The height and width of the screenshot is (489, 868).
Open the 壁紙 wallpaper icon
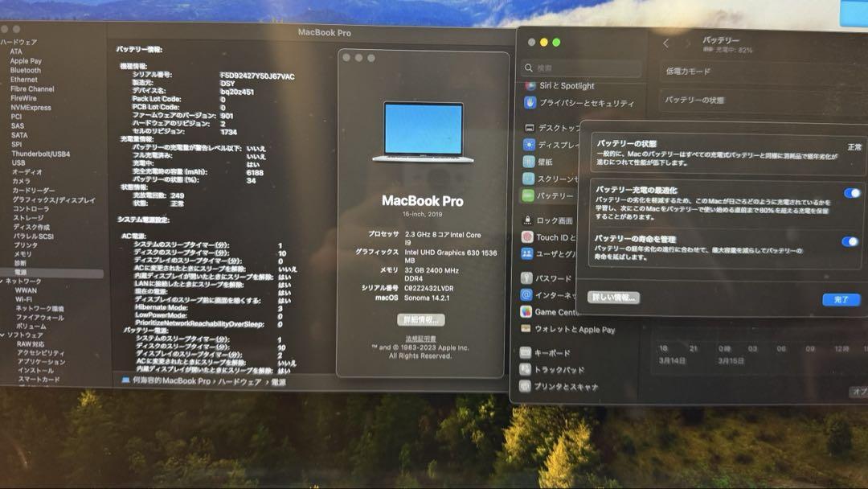click(x=529, y=162)
